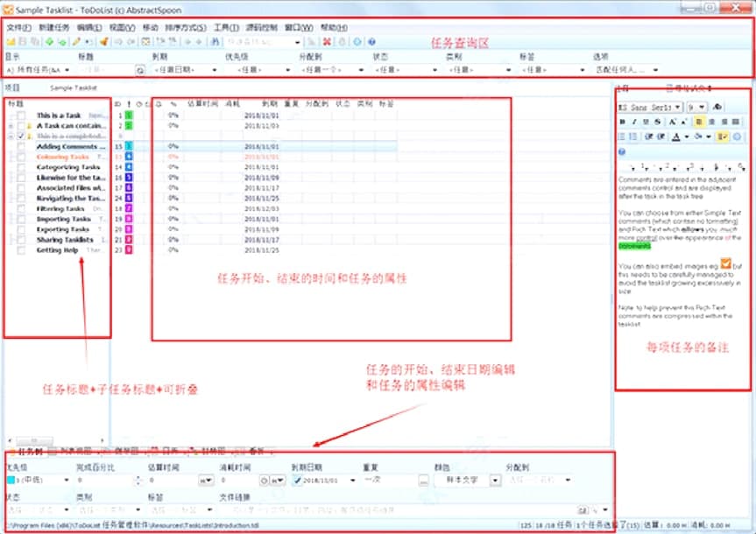Toggle bold in comments toolbar

622,122
